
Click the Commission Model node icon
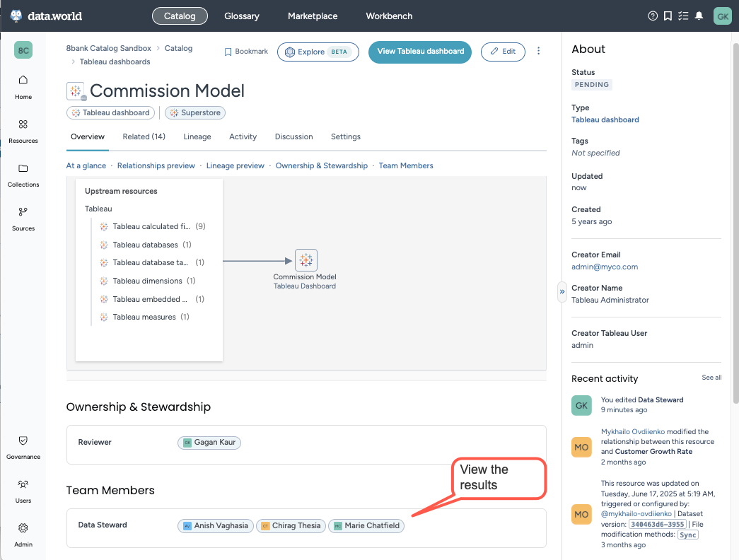(306, 260)
